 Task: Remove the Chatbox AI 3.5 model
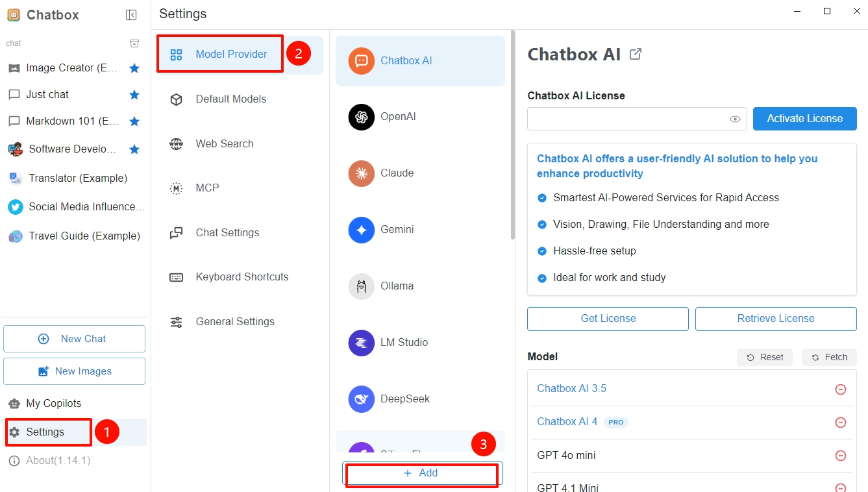click(x=840, y=389)
